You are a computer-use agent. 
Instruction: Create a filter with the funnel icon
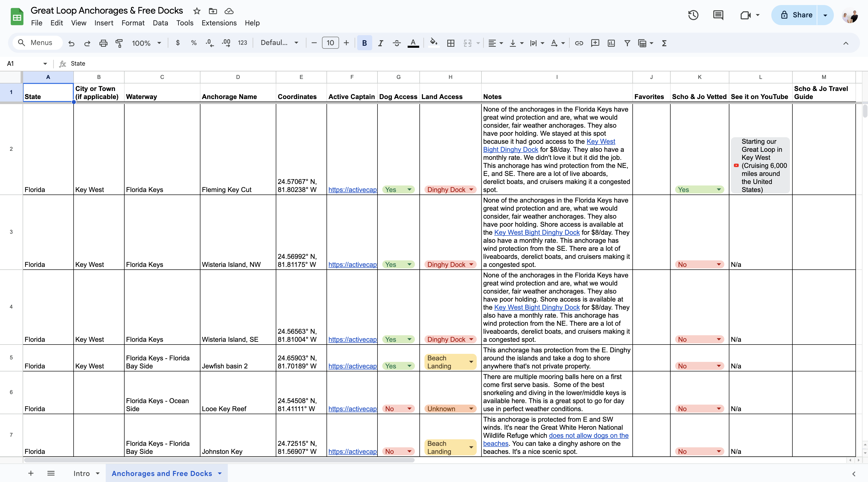627,43
